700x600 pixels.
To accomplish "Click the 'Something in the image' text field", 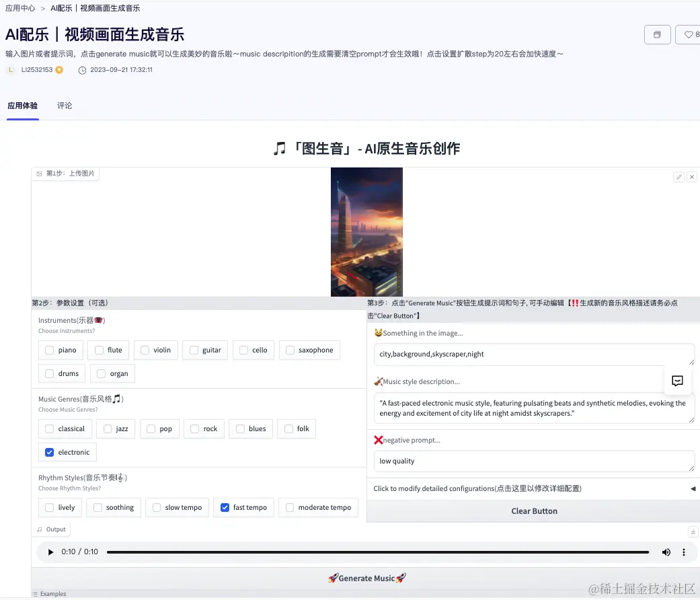I will click(534, 354).
